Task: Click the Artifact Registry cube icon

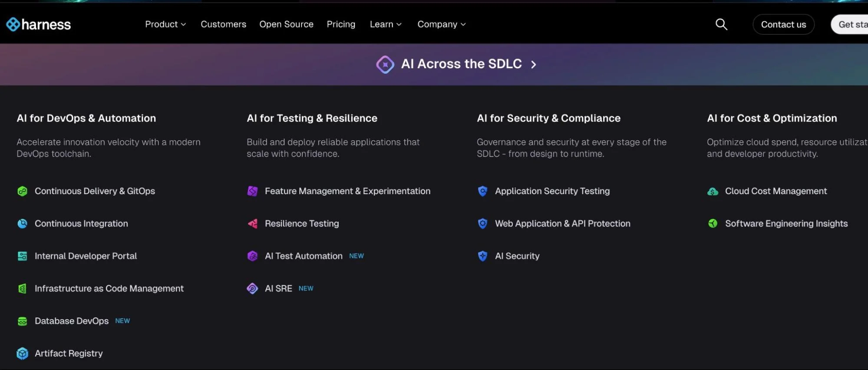Action: click(x=22, y=353)
